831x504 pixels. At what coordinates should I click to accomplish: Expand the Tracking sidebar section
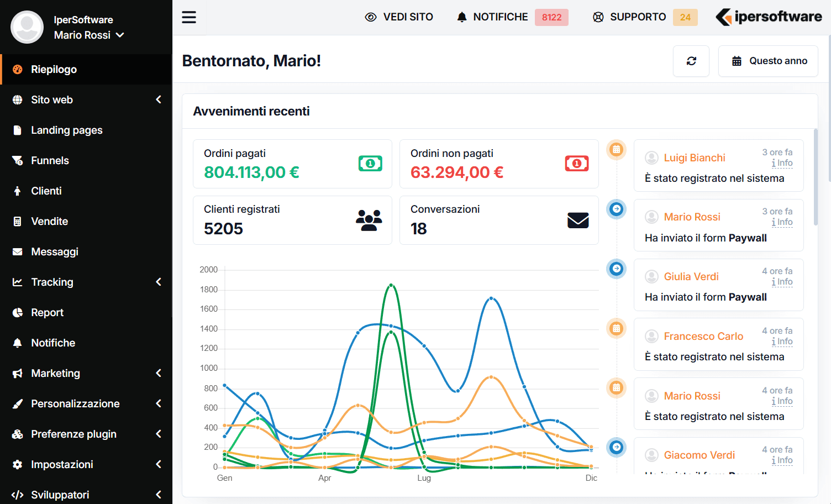(x=86, y=282)
